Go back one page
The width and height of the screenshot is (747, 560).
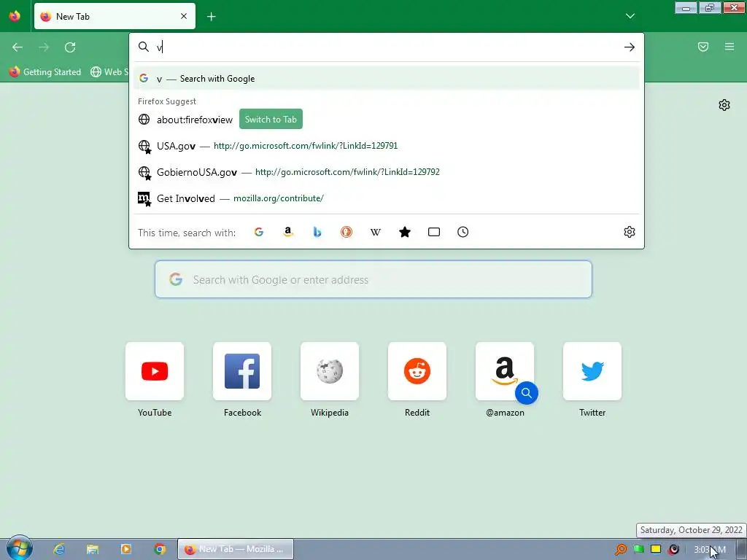(18, 47)
